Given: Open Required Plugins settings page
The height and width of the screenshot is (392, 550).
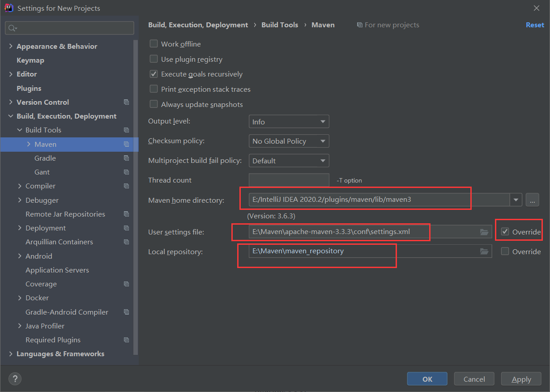Looking at the screenshot, I should pos(53,340).
